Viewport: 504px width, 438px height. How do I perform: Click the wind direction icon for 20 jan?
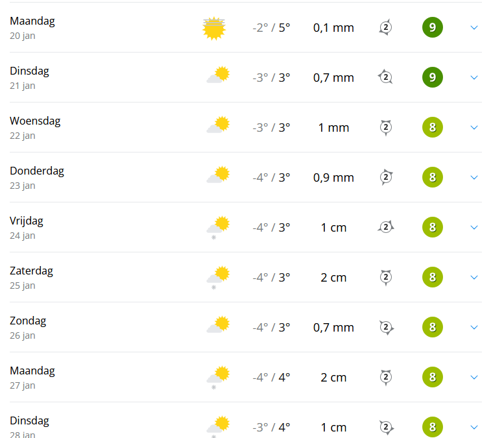(x=385, y=28)
